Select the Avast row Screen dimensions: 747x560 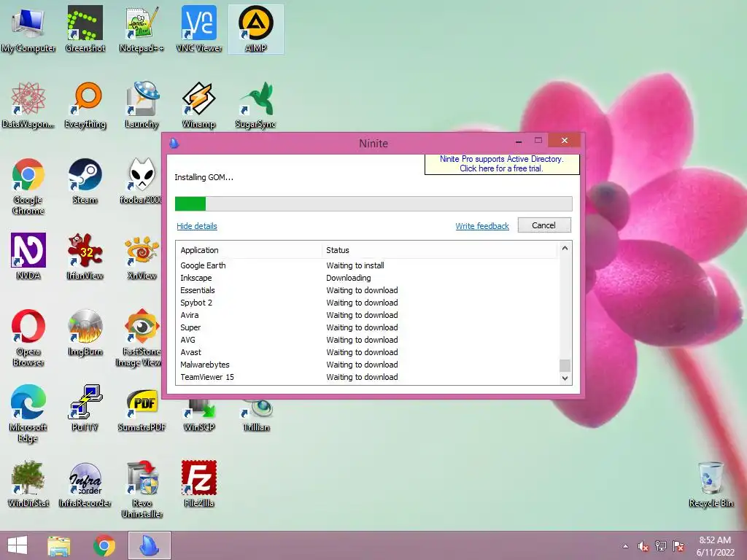[368, 352]
